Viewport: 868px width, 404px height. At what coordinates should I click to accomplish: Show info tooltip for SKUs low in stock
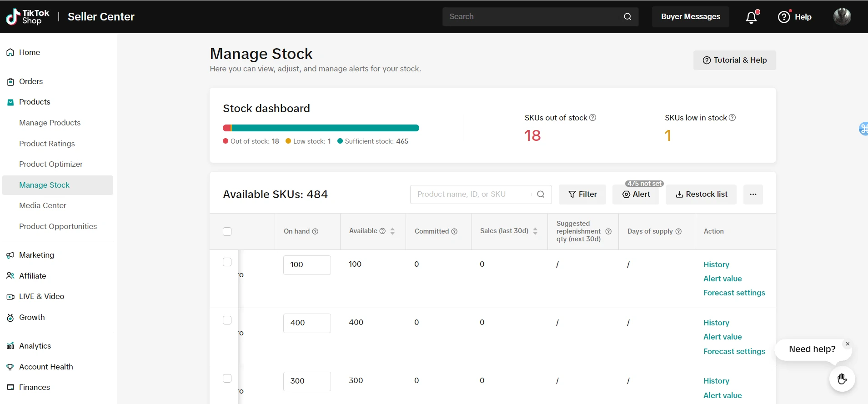pyautogui.click(x=732, y=118)
